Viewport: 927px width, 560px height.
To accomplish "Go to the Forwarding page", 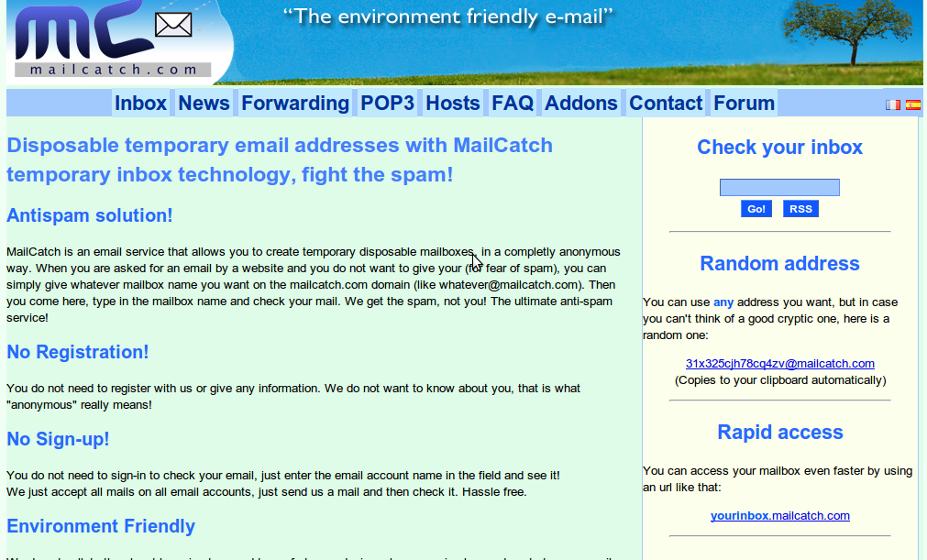I will [x=295, y=104].
